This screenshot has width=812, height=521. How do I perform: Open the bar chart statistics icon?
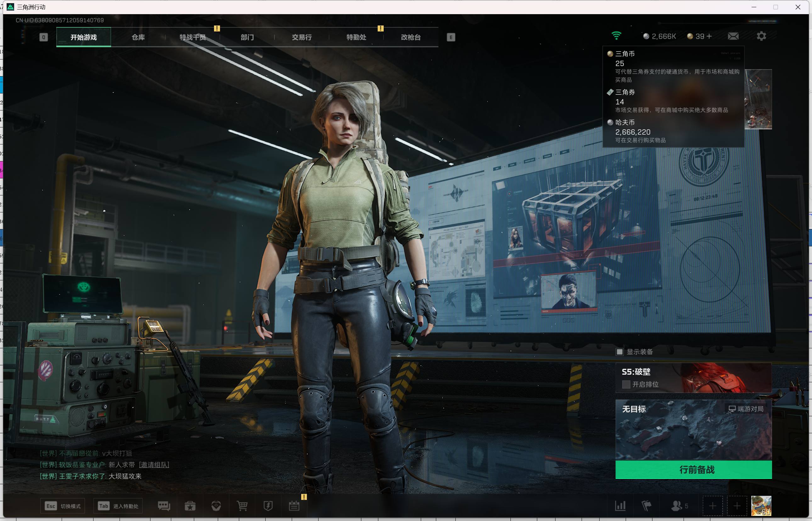coord(620,506)
